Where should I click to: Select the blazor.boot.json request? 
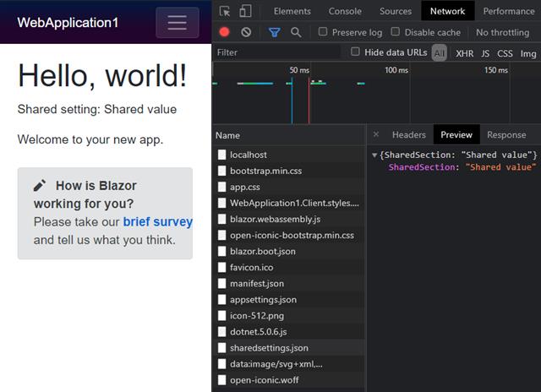pos(289,251)
